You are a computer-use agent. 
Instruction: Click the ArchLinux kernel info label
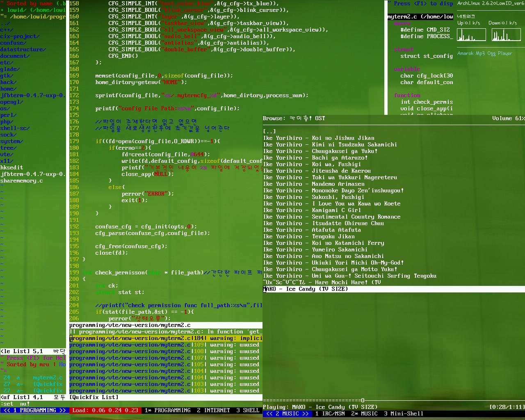pos(491,3)
